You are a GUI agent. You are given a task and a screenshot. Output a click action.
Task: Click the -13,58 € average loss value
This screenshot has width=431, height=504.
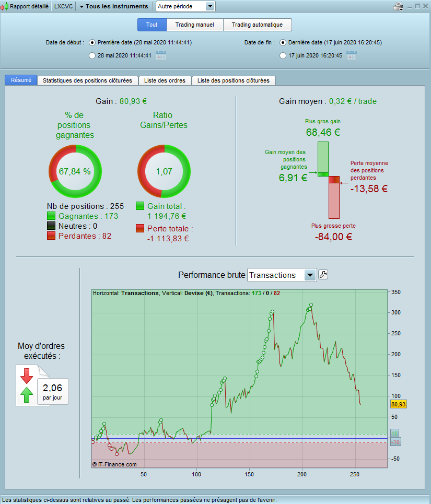pyautogui.click(x=369, y=189)
